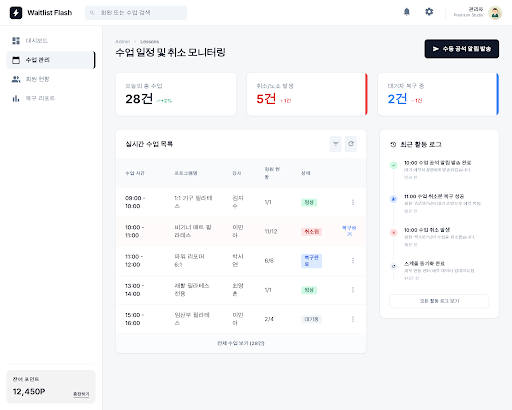Click the Admin breadcrumb link
Viewport: 512px width, 410px height.
[122, 41]
